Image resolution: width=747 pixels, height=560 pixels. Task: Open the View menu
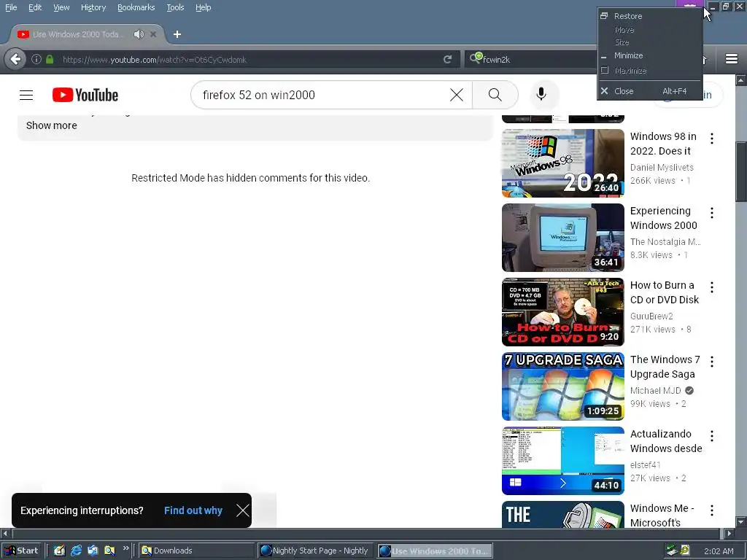(x=61, y=7)
